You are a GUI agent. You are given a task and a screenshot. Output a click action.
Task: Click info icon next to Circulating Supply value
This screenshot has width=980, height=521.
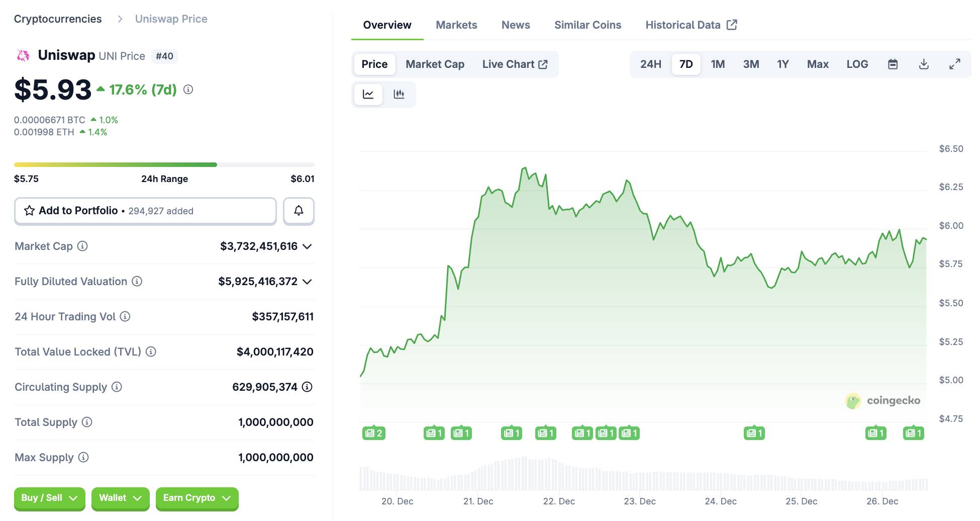(x=307, y=387)
